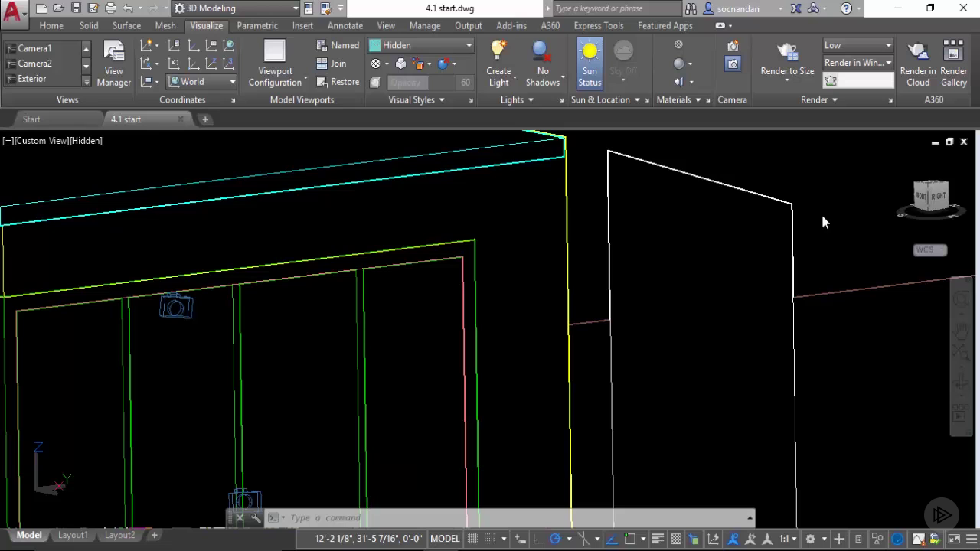Click the Opacity slider
Screen dimensions: 980x551
[x=421, y=82]
